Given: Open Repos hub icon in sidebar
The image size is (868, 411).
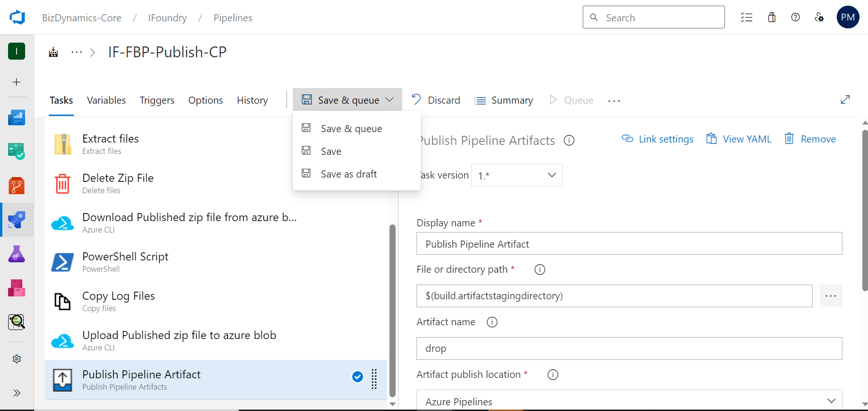Looking at the screenshot, I should (17, 186).
